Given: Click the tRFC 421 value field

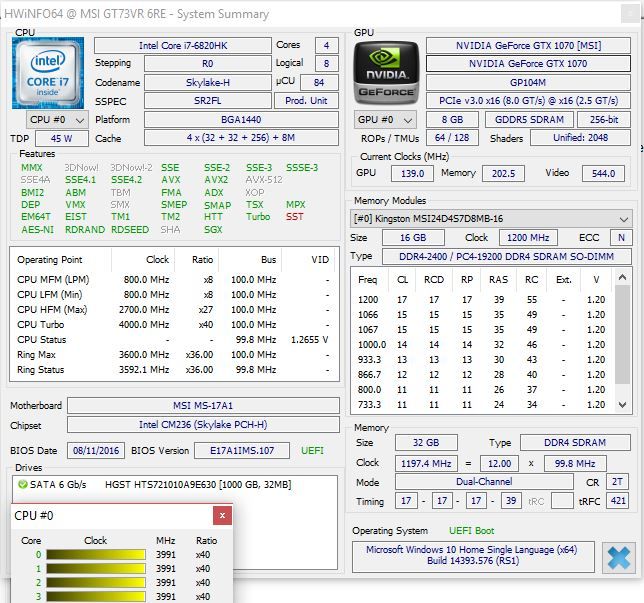Looking at the screenshot, I should click(x=618, y=501).
